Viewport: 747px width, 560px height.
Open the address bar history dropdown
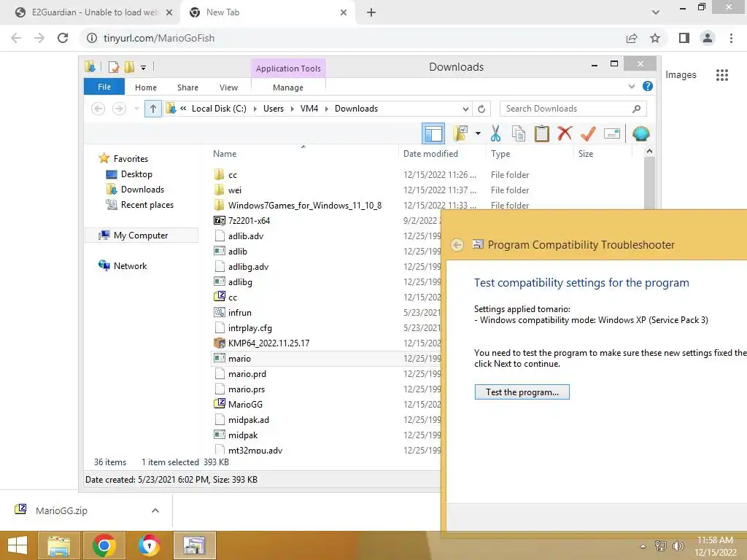(x=465, y=109)
